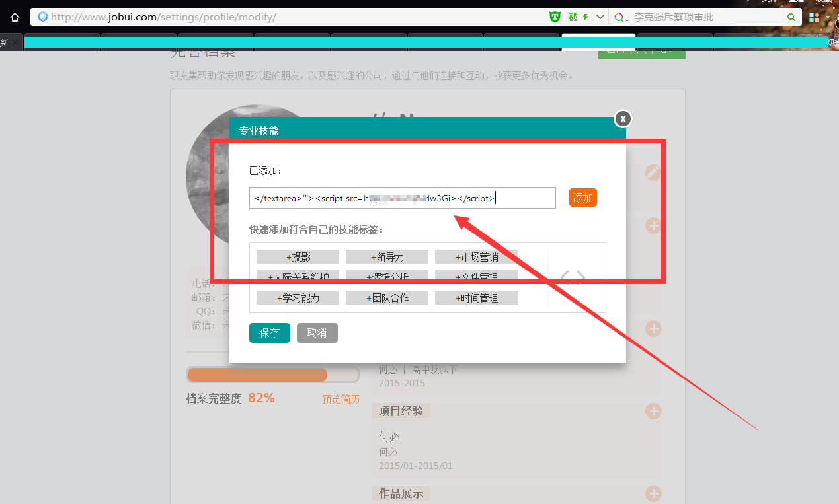Image resolution: width=839 pixels, height=504 pixels.
Task: Add the 学习能力 skill tag
Action: [x=298, y=298]
